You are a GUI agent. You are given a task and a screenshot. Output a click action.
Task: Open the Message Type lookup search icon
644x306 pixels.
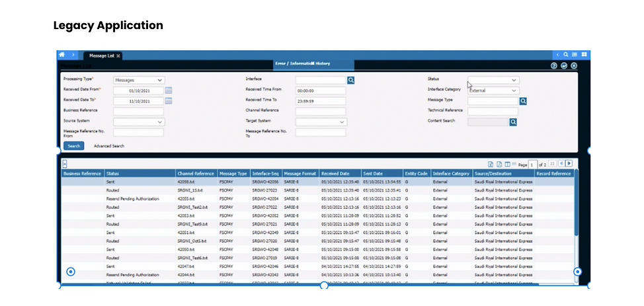[x=523, y=101]
